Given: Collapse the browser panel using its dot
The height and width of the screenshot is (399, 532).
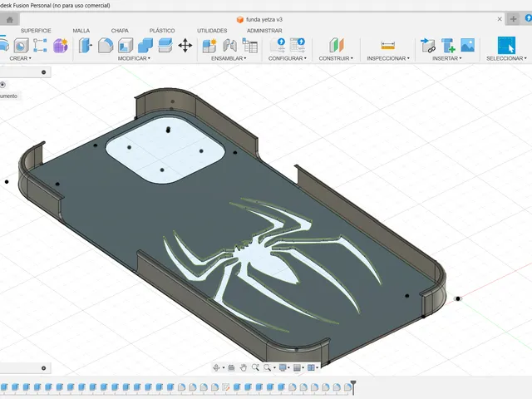Looking at the screenshot, I should coord(43,72).
